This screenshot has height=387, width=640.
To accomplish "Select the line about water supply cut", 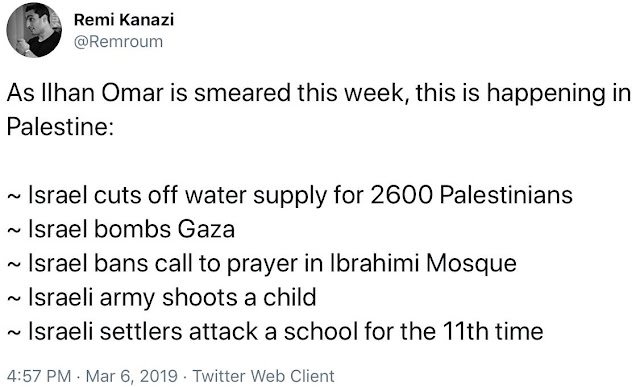I will click(x=290, y=195).
